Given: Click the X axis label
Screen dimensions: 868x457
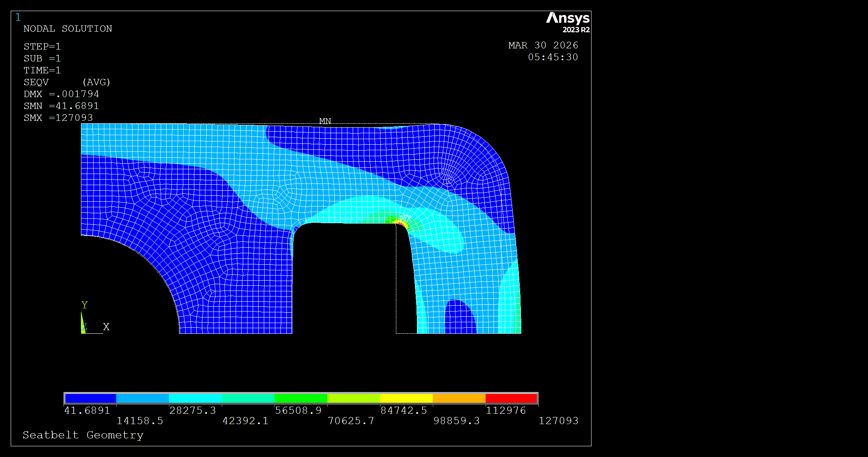Looking at the screenshot, I should [x=106, y=327].
